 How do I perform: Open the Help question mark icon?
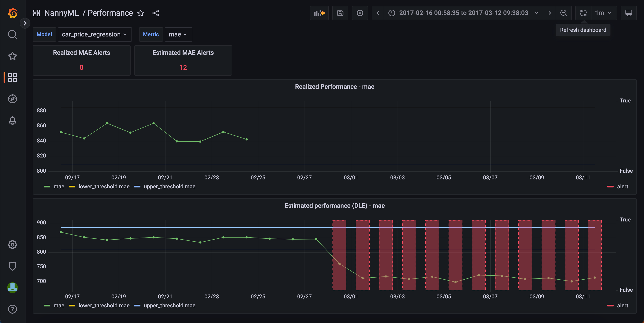(13, 309)
